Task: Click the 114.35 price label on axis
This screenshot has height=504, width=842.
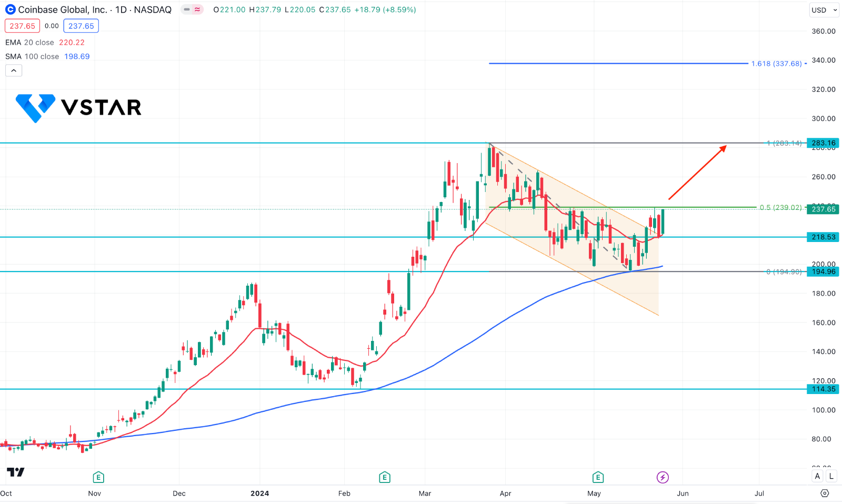Action: click(x=824, y=389)
